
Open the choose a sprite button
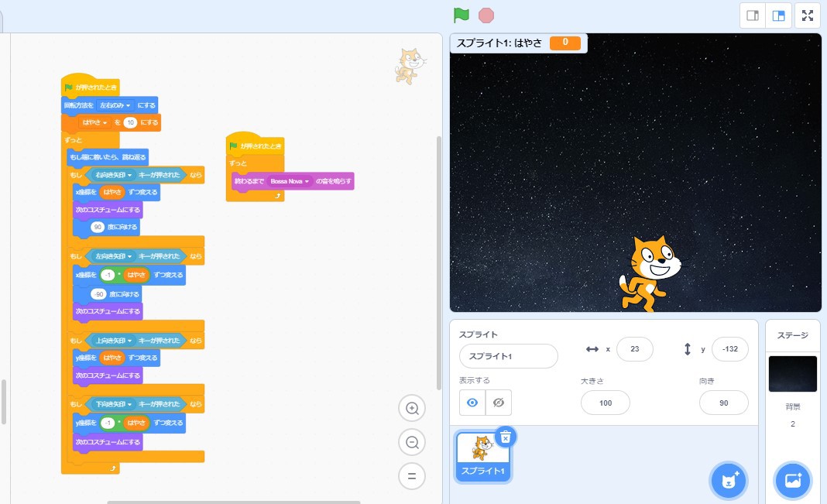coord(728,481)
